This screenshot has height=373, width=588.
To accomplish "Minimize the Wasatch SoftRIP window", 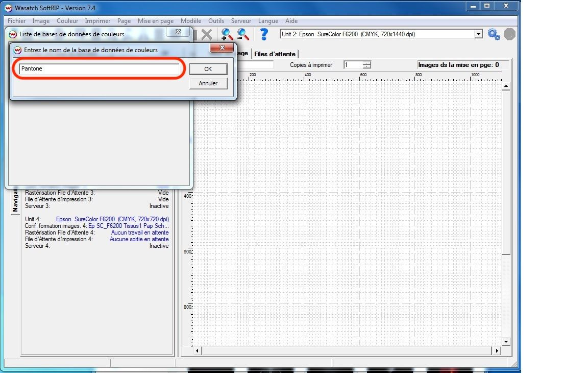I will (473, 6).
